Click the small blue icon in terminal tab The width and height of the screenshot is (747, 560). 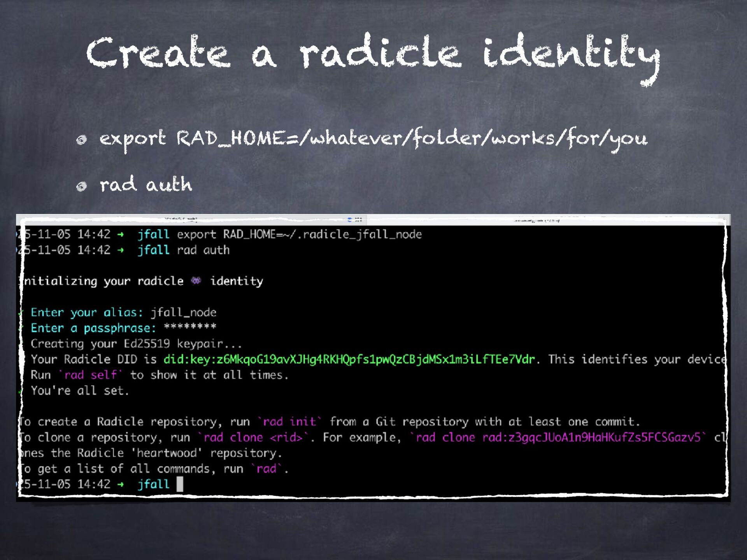349,220
